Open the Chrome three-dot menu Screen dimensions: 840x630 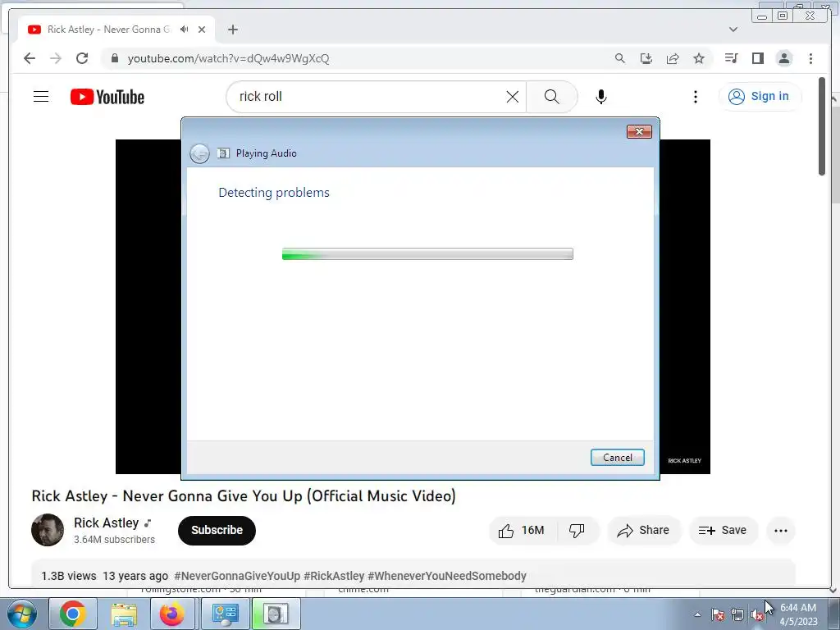tap(810, 58)
